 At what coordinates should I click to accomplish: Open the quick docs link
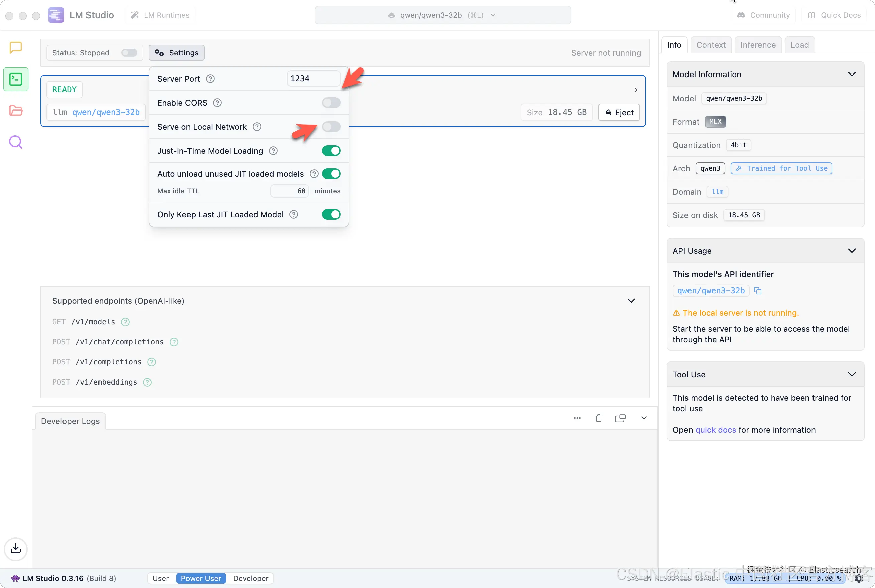715,430
